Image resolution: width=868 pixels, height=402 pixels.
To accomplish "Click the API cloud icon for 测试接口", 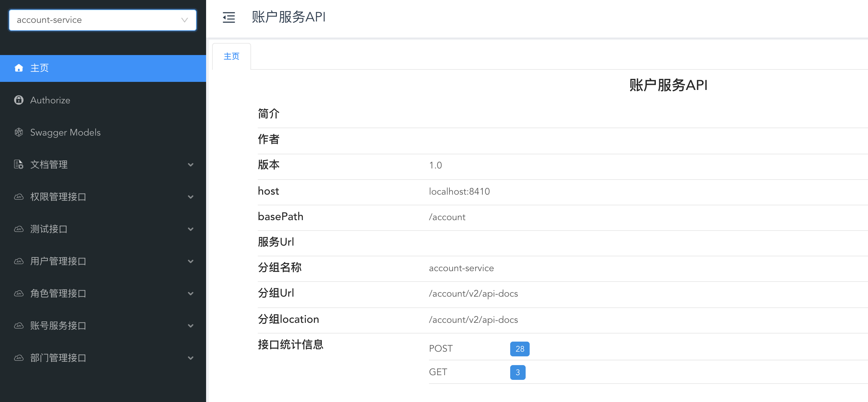I will tap(19, 229).
